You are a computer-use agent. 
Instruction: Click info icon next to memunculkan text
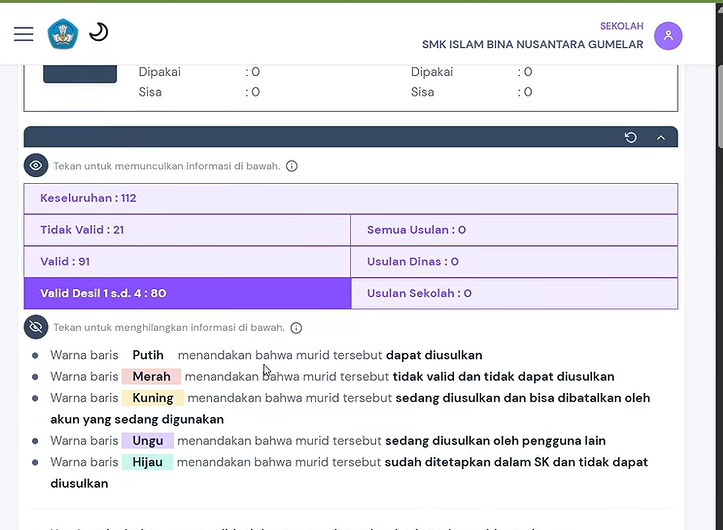click(291, 166)
